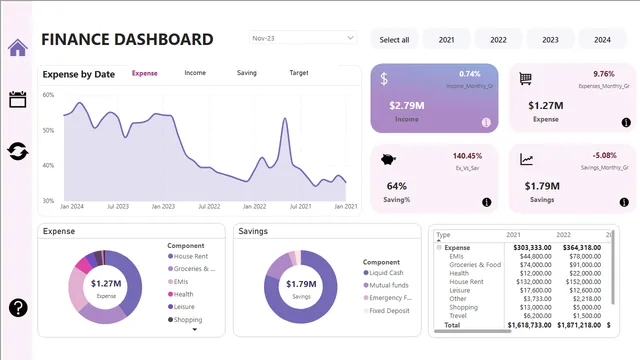The height and width of the screenshot is (360, 640).
Task: Open info icon on the Saving% card
Action: tap(487, 202)
